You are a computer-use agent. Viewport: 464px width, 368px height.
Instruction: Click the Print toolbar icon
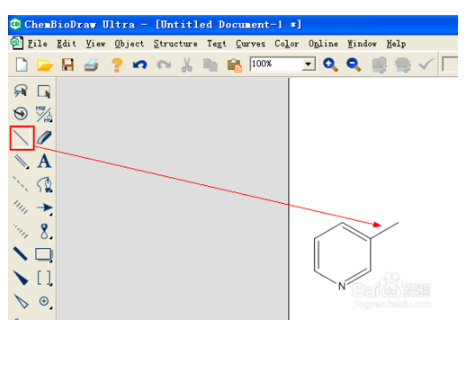click(x=91, y=65)
